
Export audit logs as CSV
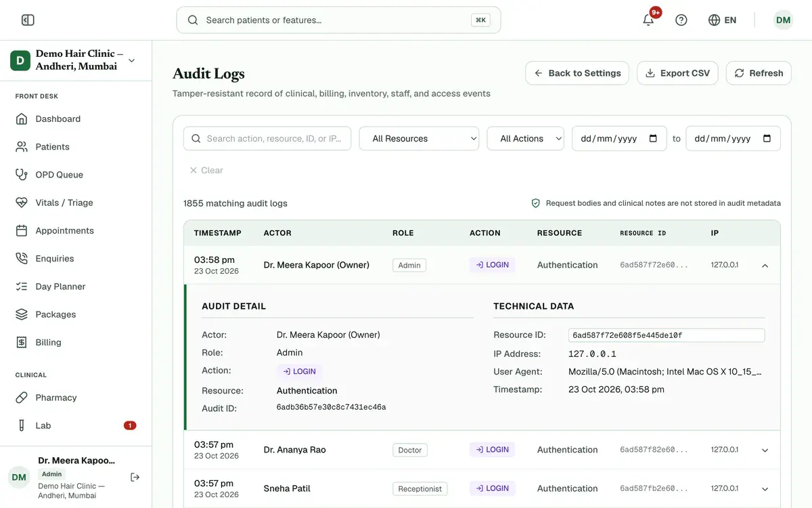point(677,73)
